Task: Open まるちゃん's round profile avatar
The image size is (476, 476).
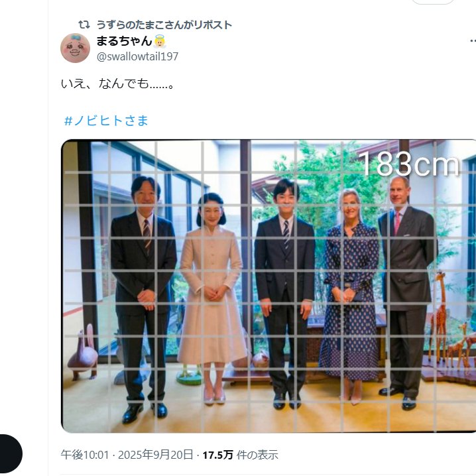Action: 76,48
